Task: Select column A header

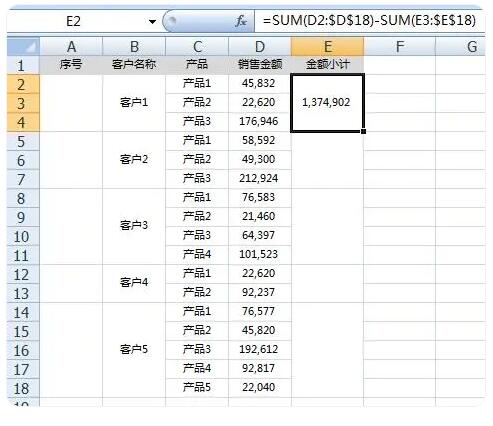Action: click(x=71, y=46)
